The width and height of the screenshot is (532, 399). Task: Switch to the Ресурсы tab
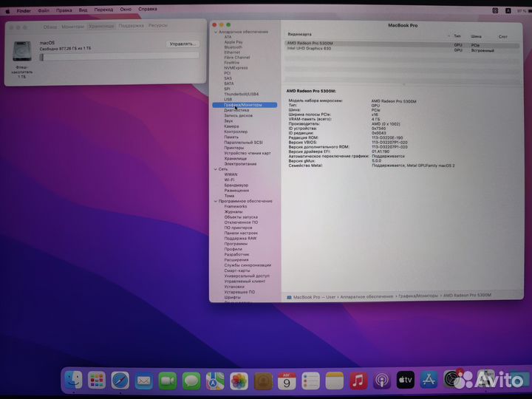[x=158, y=25]
